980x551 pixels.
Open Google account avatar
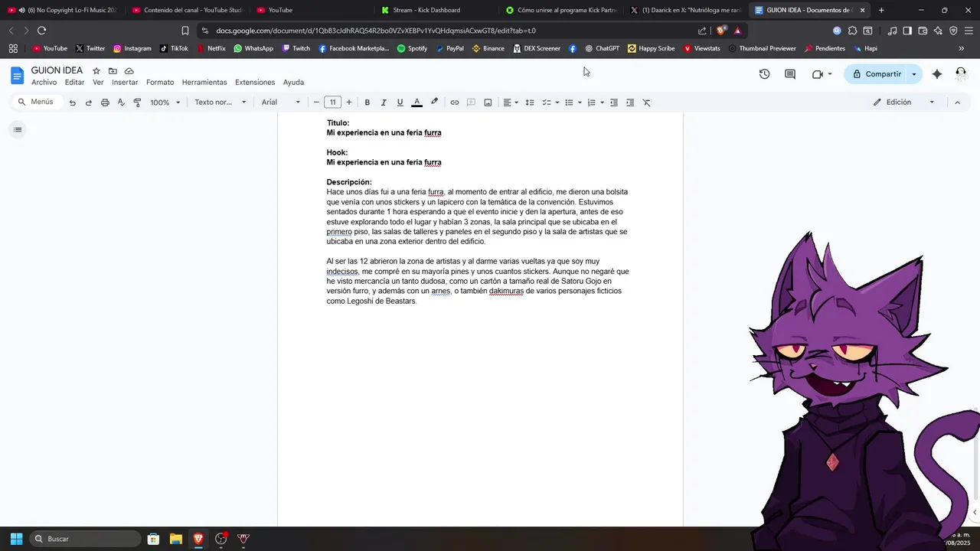coord(961,74)
